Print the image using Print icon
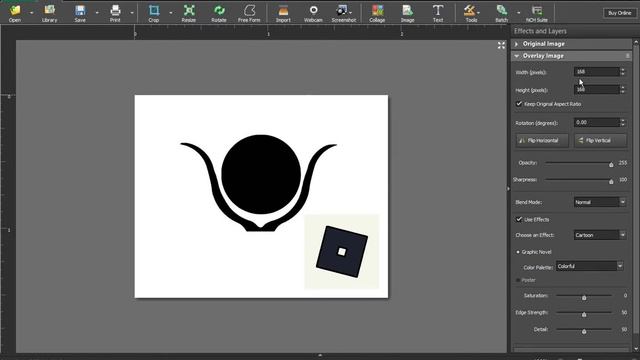The width and height of the screenshot is (640, 360). [x=115, y=13]
